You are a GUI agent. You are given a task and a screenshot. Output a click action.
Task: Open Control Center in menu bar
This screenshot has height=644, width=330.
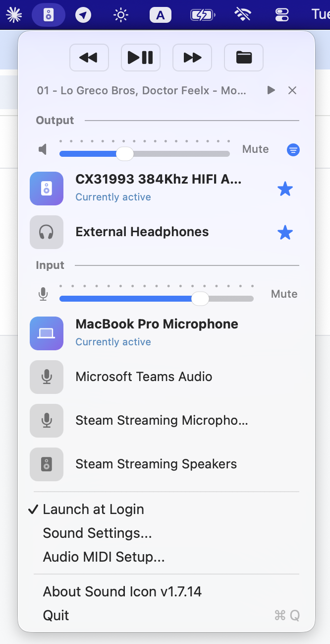click(282, 15)
